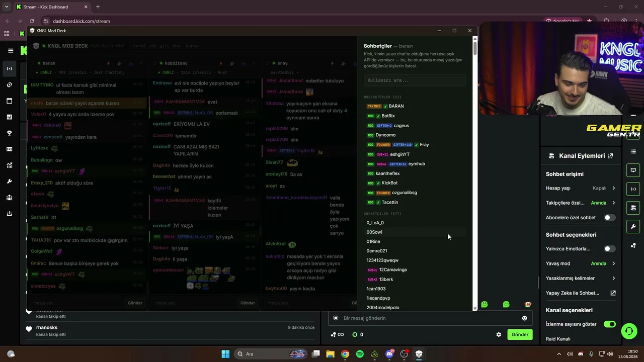
Task: Click the lightning icon on hobbitemo column
Action: click(221, 63)
